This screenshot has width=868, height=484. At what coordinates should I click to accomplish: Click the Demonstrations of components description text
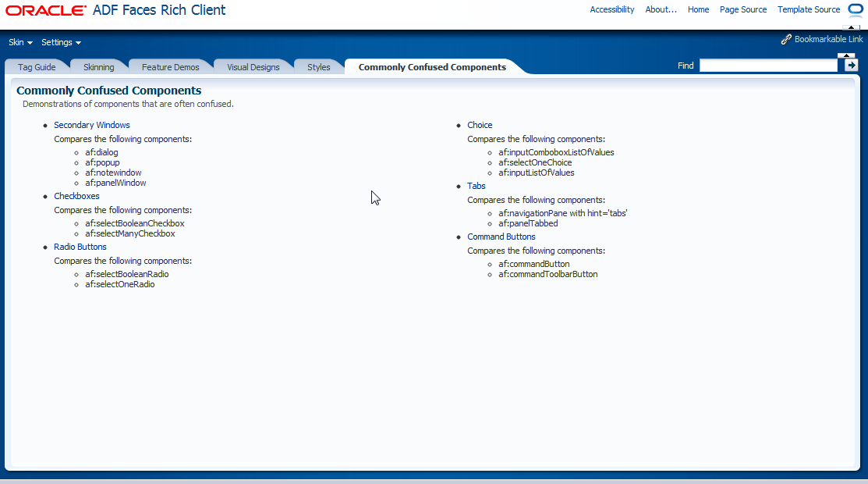tap(128, 105)
